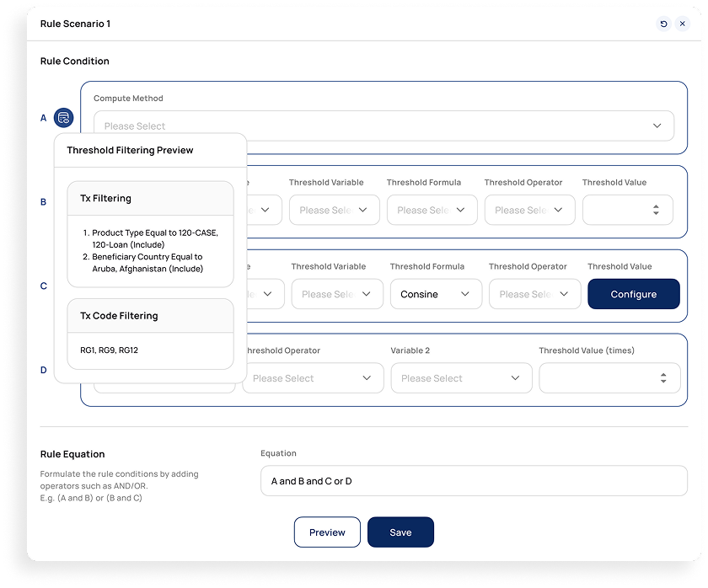Image resolution: width=708 pixels, height=588 pixels.
Task: Expand the Variable 2 dropdown
Action: point(461,378)
